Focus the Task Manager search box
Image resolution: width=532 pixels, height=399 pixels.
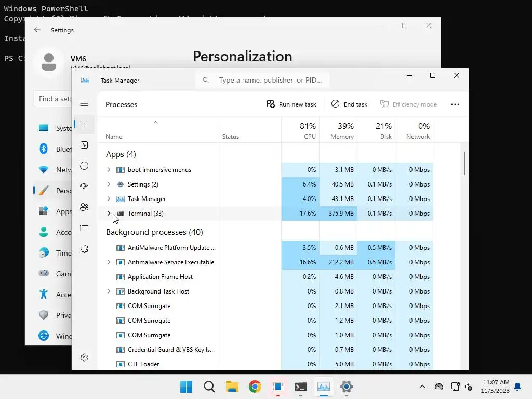click(262, 80)
